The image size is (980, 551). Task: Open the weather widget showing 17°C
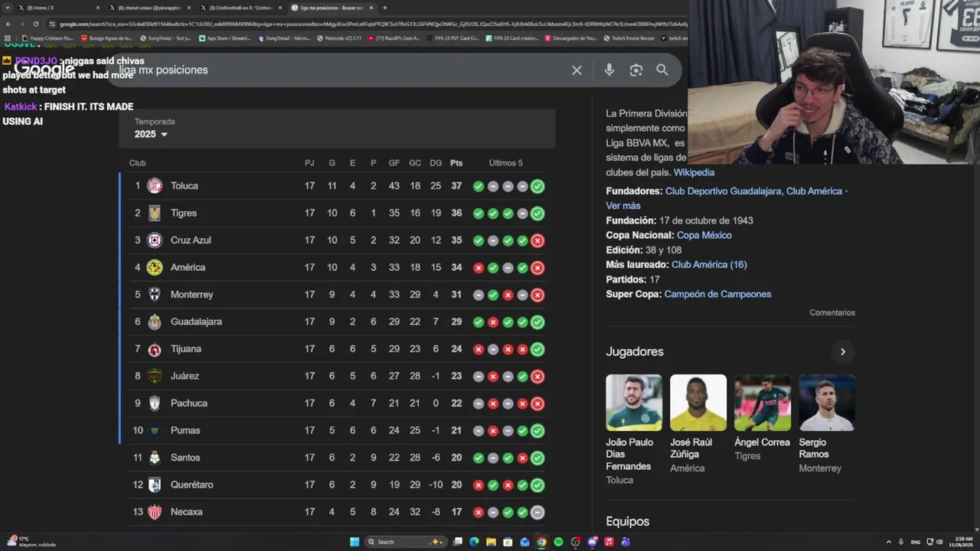coord(31,542)
